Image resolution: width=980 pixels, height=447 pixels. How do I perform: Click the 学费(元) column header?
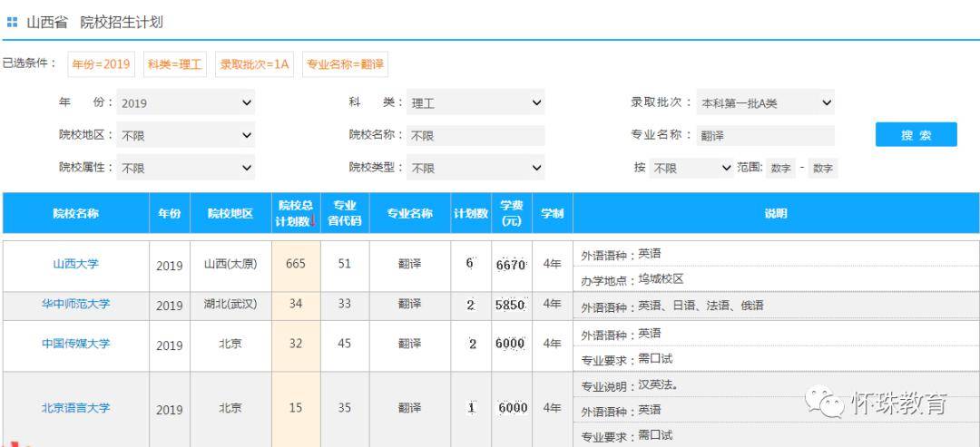point(512,213)
